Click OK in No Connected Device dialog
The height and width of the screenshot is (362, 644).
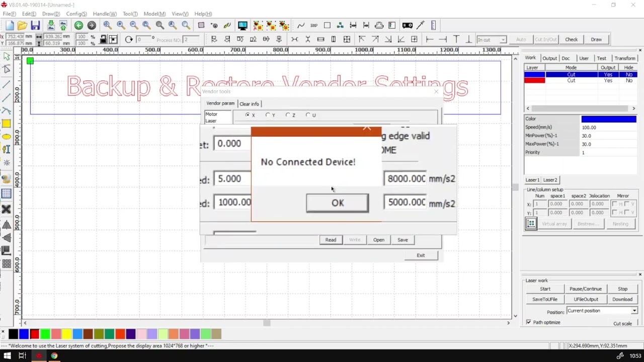[x=337, y=203]
